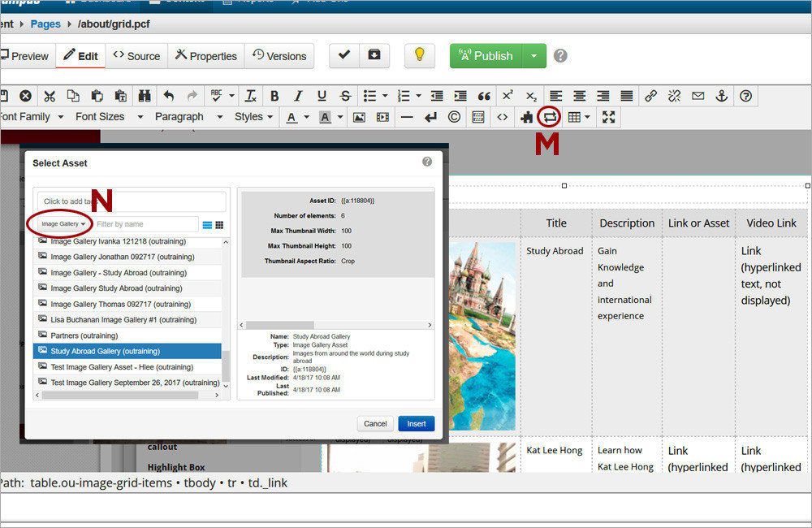Switch to the Properties tab

tap(206, 56)
